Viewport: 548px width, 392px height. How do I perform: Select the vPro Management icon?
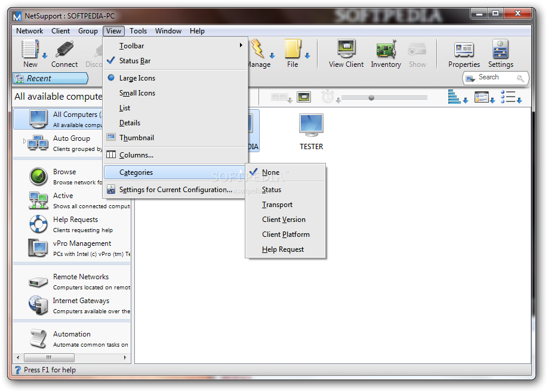tap(38, 248)
